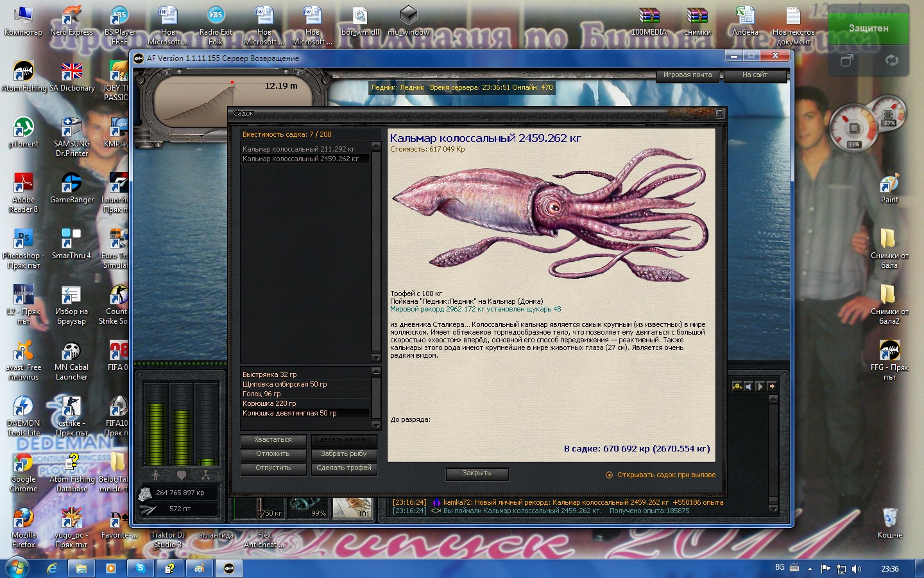The image size is (924, 578).
Task: Click the Сделать наживку button
Action: pos(344,440)
